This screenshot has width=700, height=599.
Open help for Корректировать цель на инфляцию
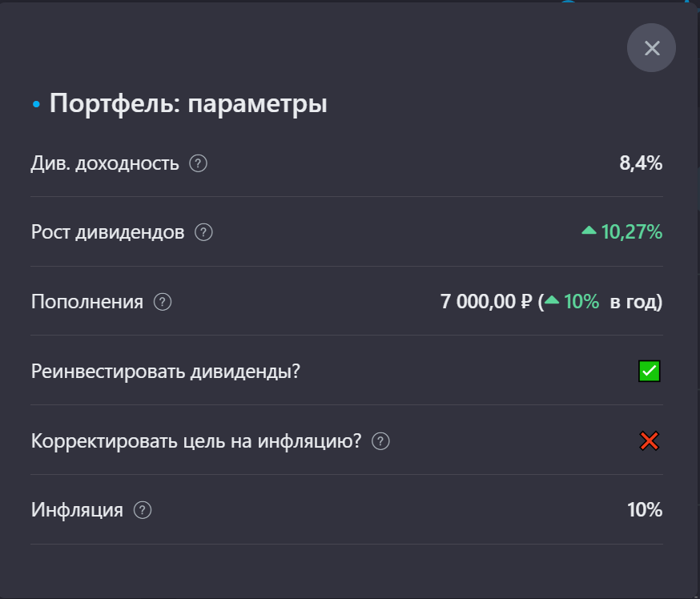tap(380, 440)
